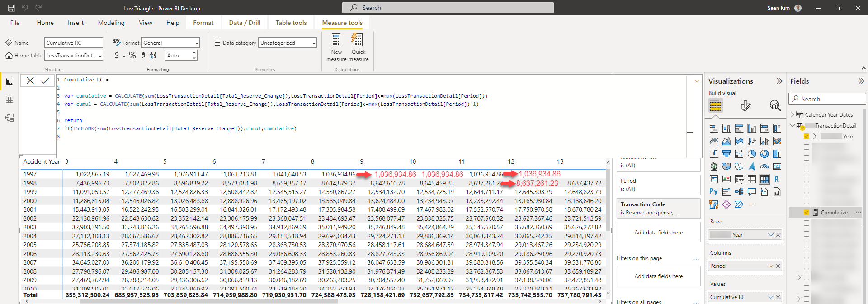
Task: Select the donut chart visual
Action: pos(764,154)
